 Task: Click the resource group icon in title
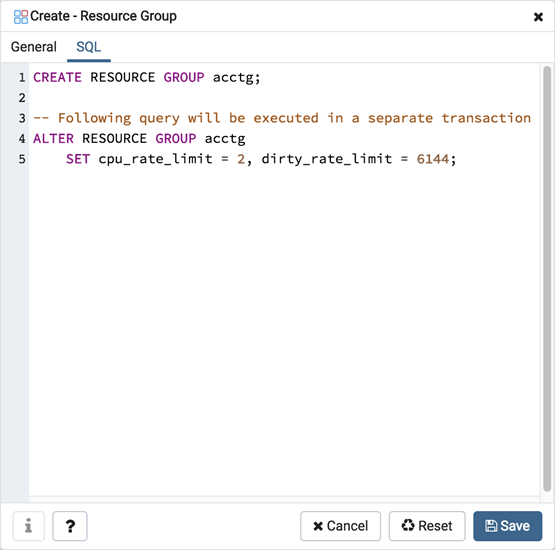click(21, 17)
